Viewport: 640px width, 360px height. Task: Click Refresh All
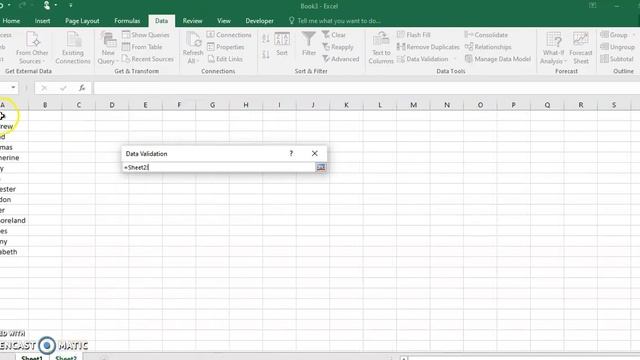click(193, 48)
